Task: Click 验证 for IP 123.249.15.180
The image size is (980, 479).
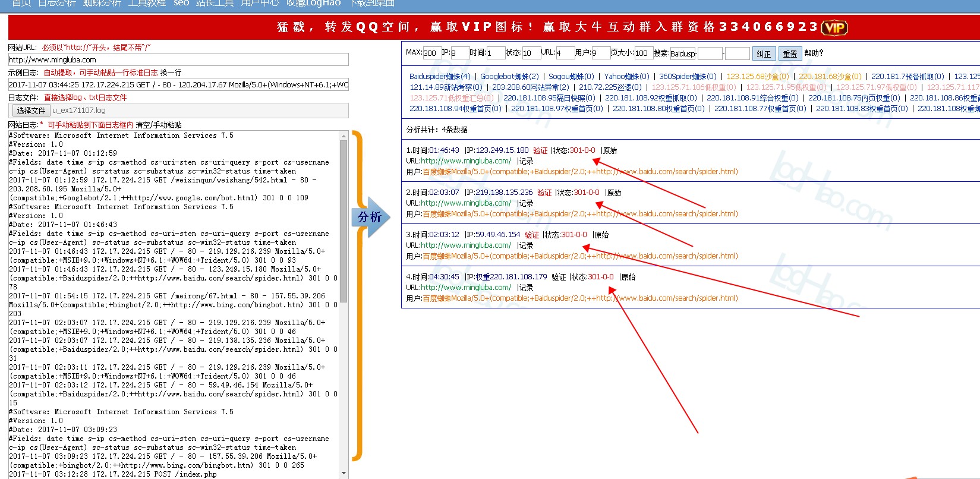Action: 540,151
